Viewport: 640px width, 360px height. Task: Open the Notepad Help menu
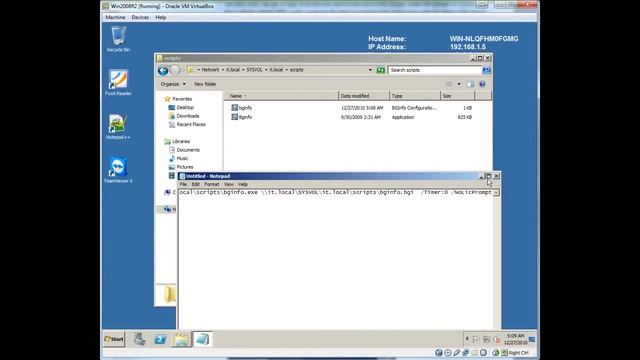point(243,184)
